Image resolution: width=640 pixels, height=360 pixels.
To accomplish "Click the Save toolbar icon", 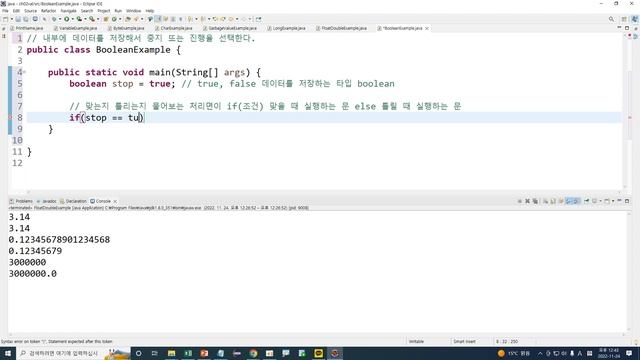I will pyautogui.click(x=18, y=19).
